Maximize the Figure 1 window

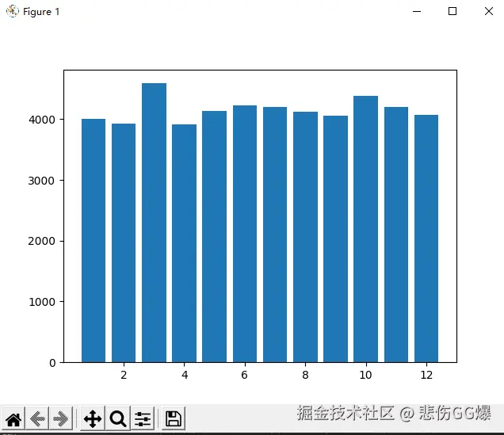452,11
